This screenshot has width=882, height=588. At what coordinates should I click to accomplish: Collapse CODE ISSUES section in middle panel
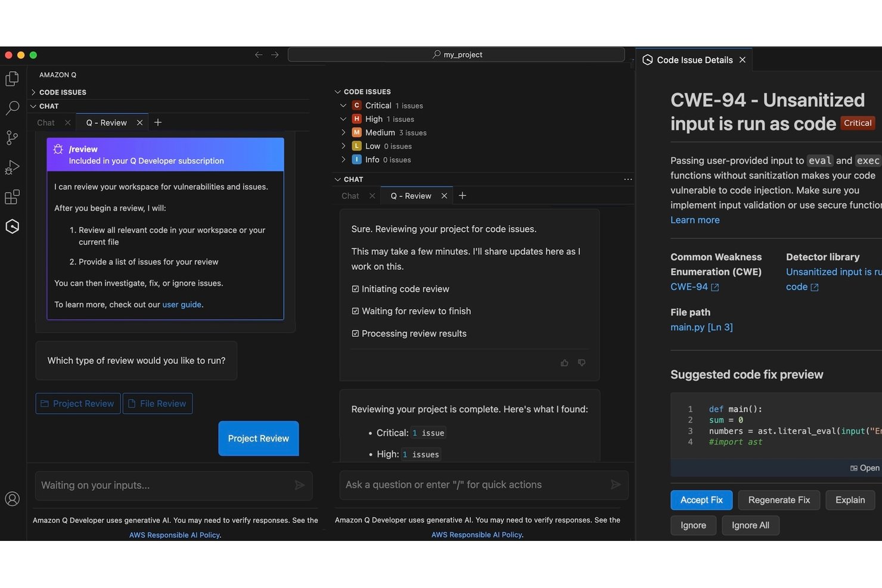pos(338,92)
